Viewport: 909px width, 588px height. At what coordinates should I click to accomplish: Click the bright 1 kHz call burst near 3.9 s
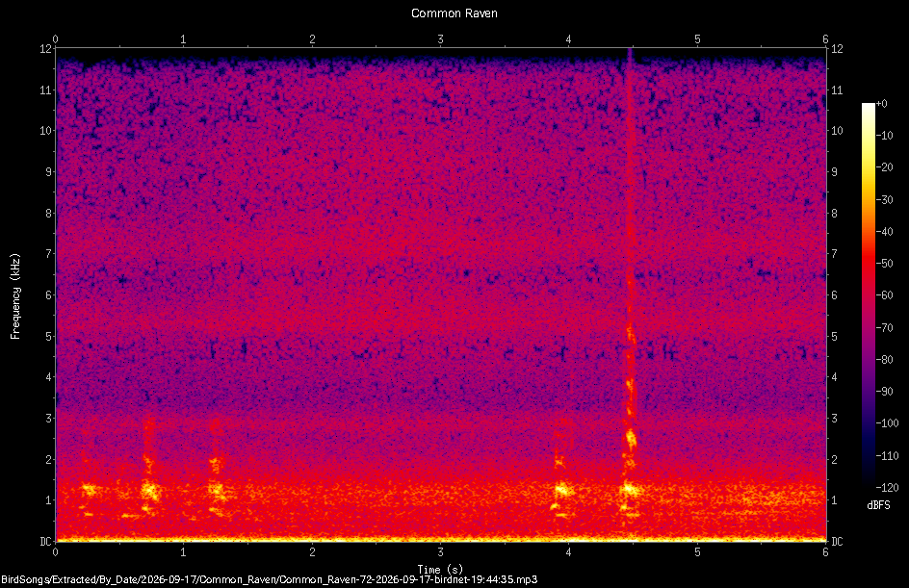coord(563,490)
